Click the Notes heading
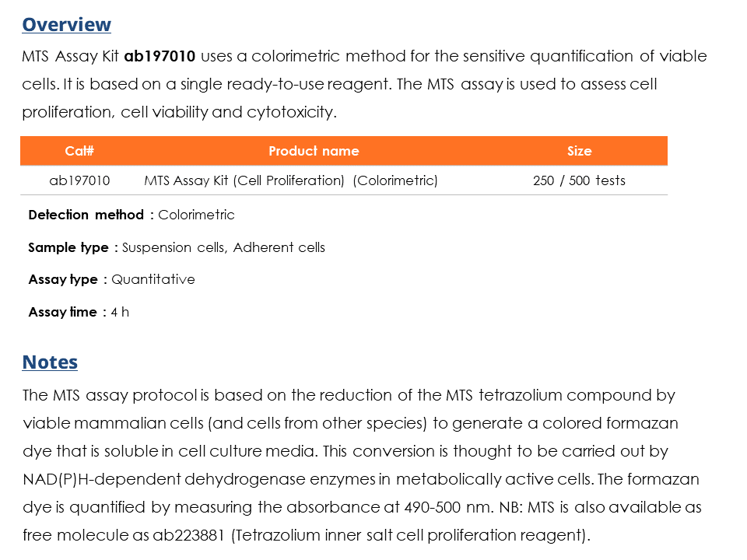Image resolution: width=747 pixels, height=560 pixels. pyautogui.click(x=50, y=362)
